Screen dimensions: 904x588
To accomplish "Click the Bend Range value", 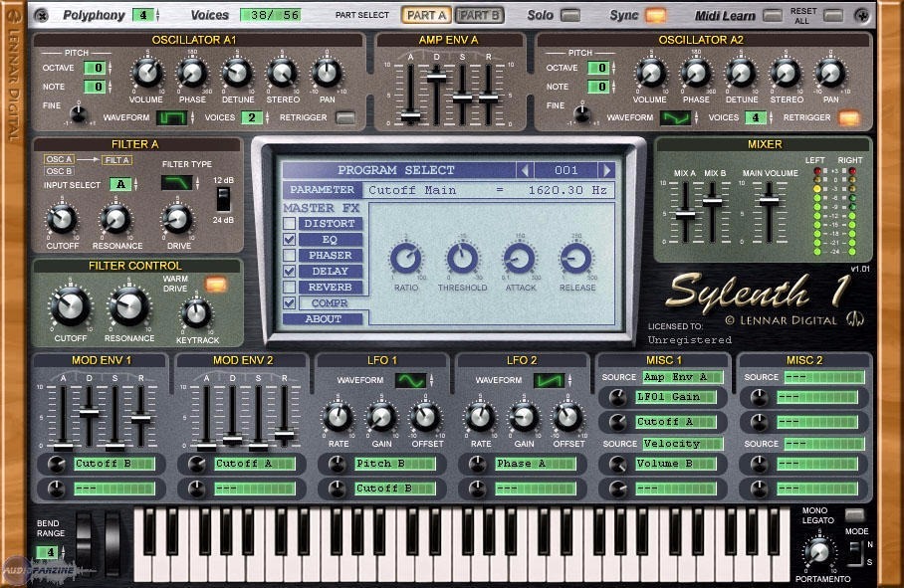I will point(49,552).
